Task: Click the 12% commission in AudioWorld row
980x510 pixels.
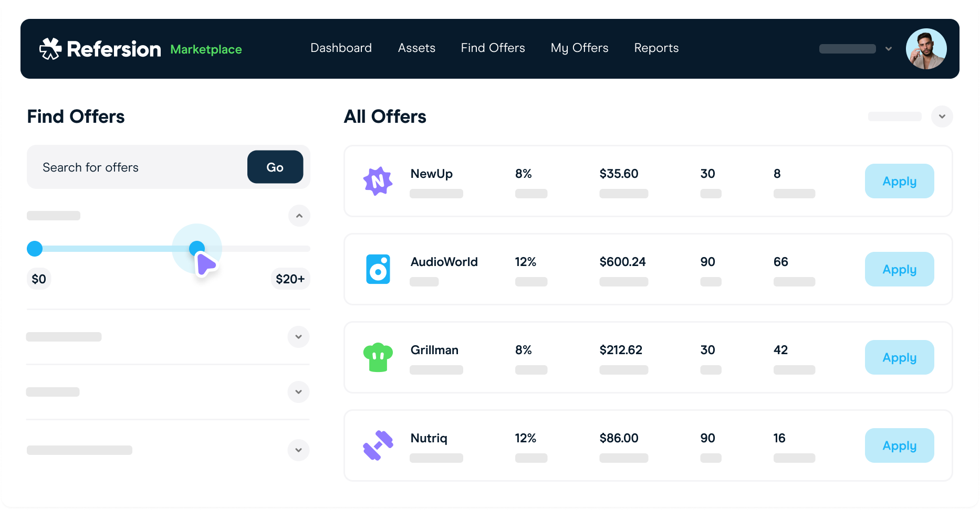Action: 526,262
